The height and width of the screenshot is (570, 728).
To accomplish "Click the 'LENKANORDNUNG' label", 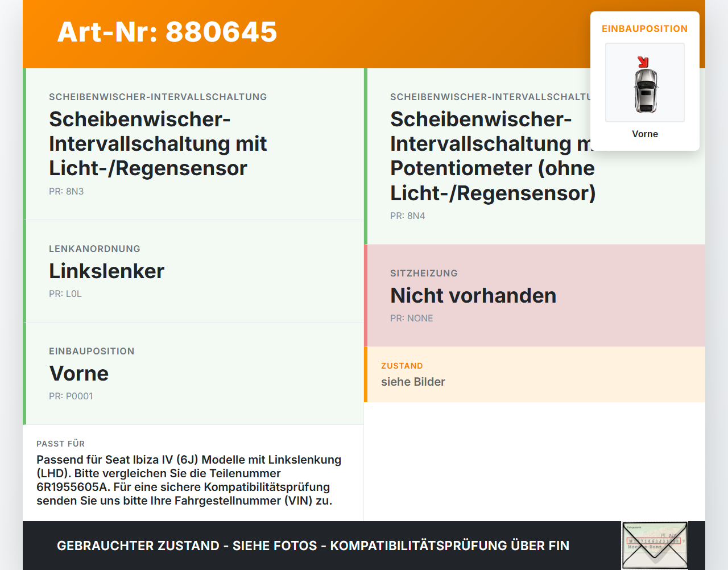I will click(x=94, y=249).
